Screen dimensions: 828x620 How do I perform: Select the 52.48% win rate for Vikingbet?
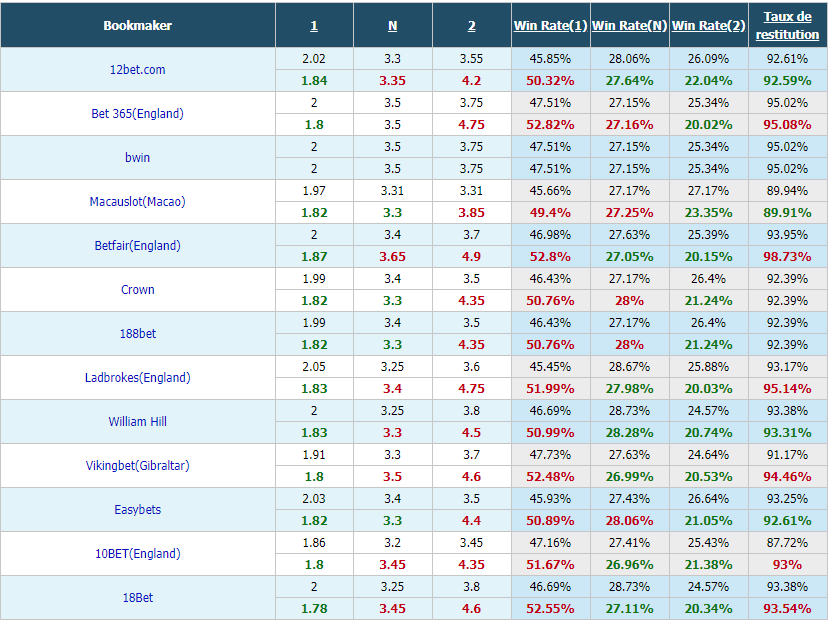(x=550, y=476)
